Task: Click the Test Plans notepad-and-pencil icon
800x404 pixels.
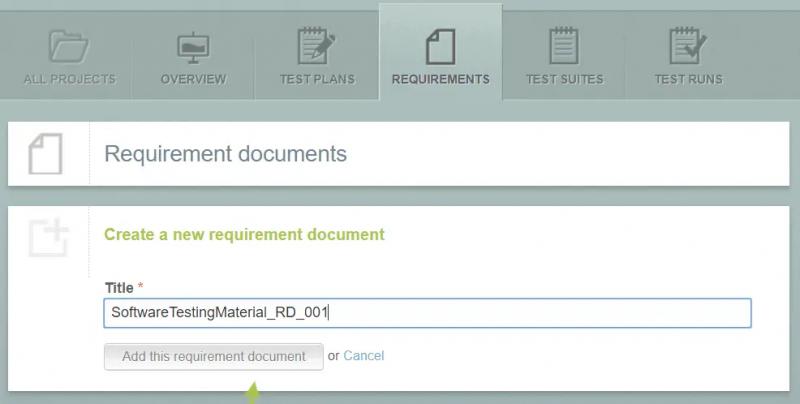Action: click(x=317, y=47)
